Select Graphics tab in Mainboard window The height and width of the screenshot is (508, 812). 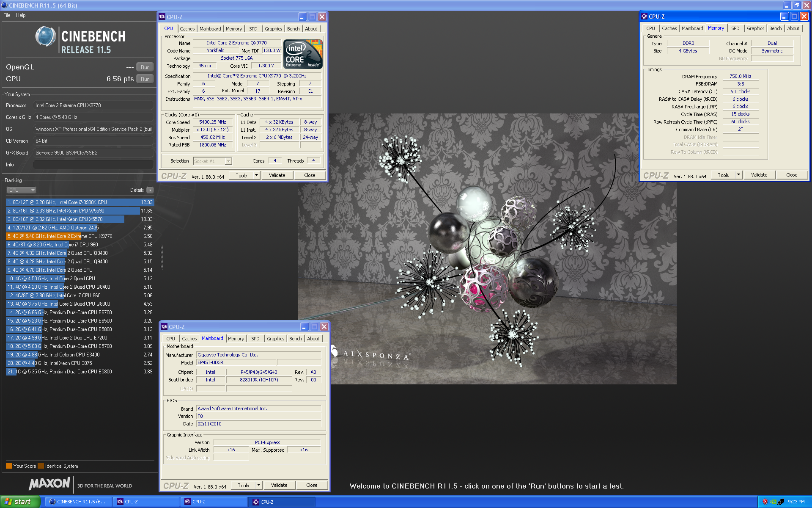[x=276, y=339]
